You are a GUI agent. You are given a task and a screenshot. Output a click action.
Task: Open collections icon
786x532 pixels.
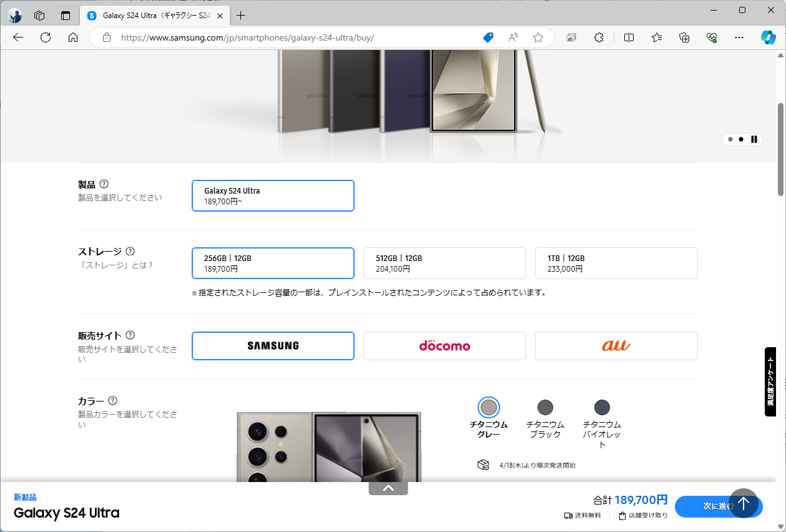point(684,37)
